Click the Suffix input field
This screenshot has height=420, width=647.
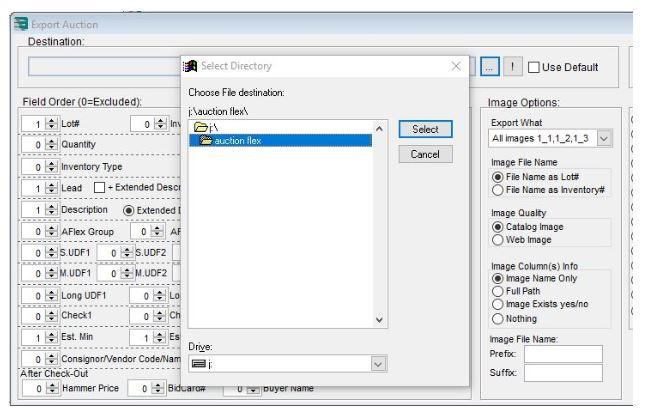pyautogui.click(x=563, y=373)
